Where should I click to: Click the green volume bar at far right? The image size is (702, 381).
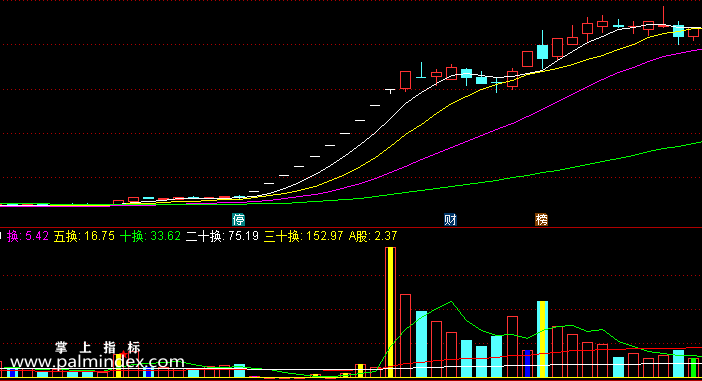(693, 368)
